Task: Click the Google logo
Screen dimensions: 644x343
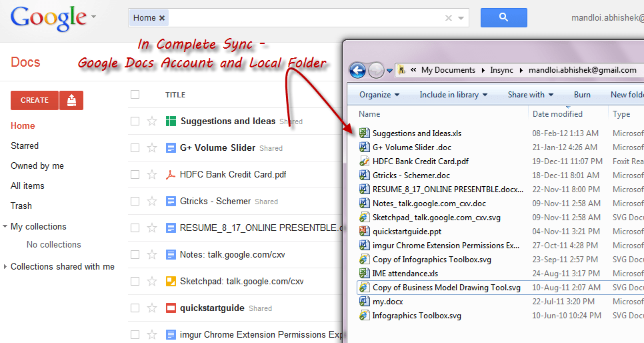Action: click(49, 19)
